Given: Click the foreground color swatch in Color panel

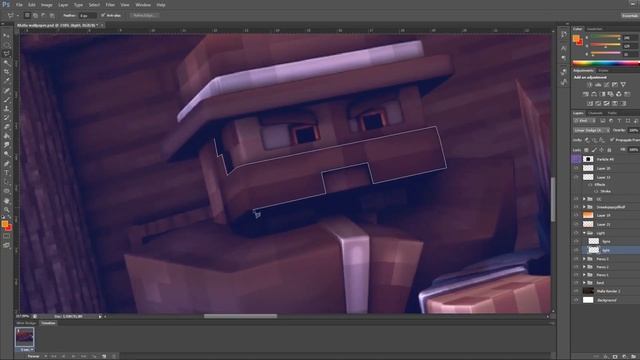Looking at the screenshot, I should click(576, 39).
